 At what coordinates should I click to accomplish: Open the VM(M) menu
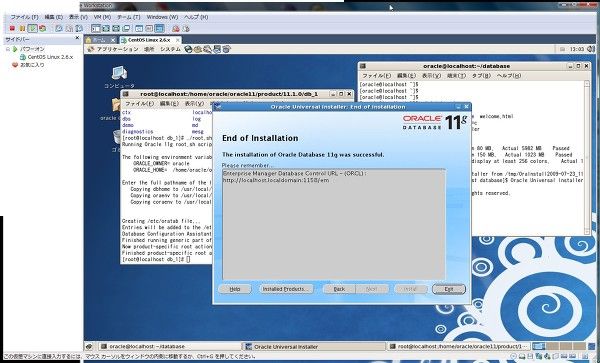coord(102,17)
